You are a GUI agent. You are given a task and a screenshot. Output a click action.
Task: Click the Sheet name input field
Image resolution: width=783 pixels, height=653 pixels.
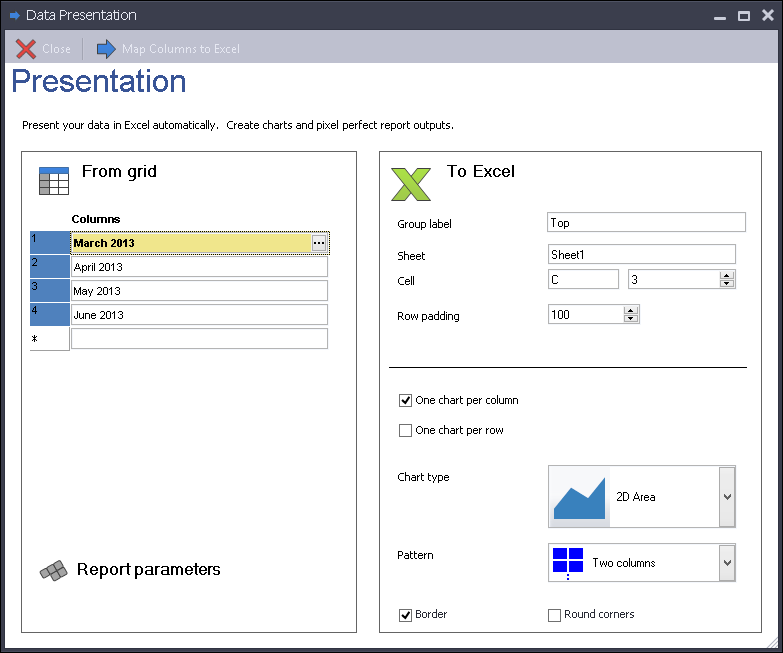tap(642, 255)
